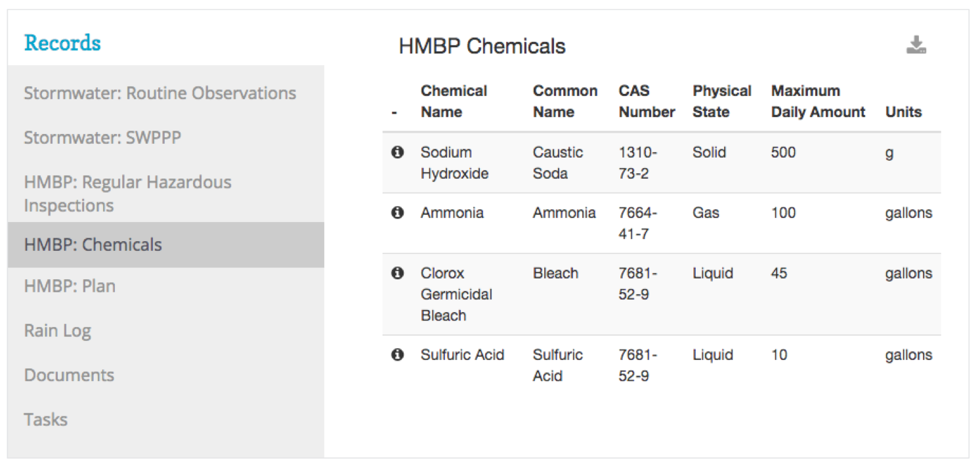Open the HMBP: Plan records

[x=70, y=286]
